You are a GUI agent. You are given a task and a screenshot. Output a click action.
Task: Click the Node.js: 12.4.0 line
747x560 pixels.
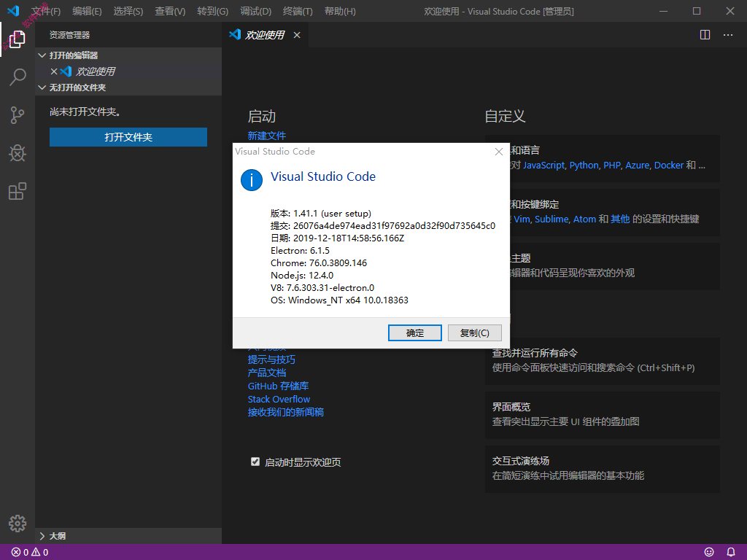pos(302,275)
